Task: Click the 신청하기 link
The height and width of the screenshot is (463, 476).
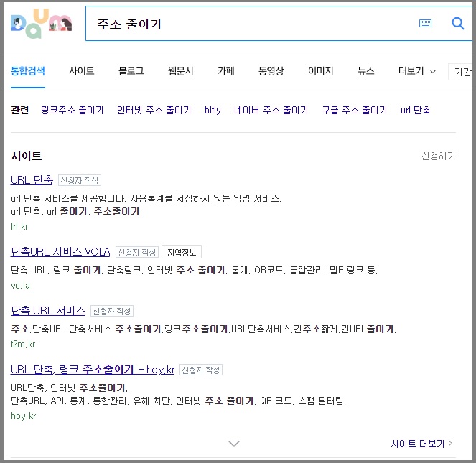Action: tap(439, 156)
